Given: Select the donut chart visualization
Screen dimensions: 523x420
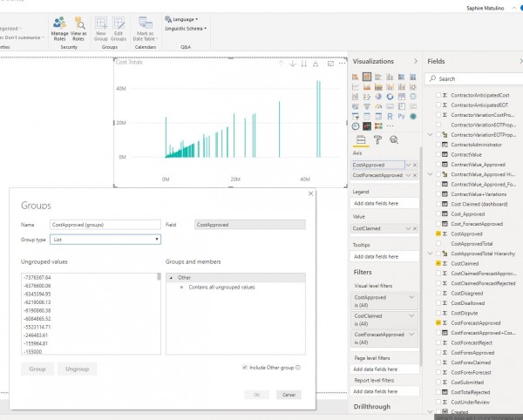Looking at the screenshot, I should (x=390, y=97).
